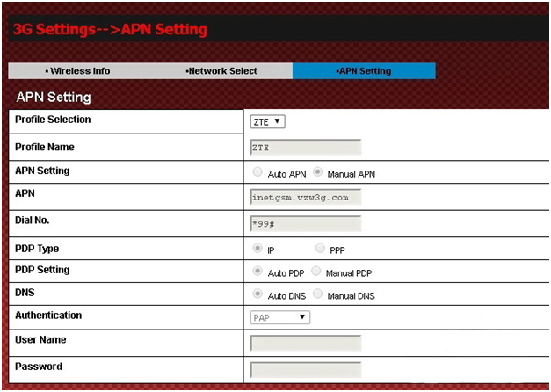Click the APN Setting section heading
This screenshot has width=551, height=392.
click(54, 97)
